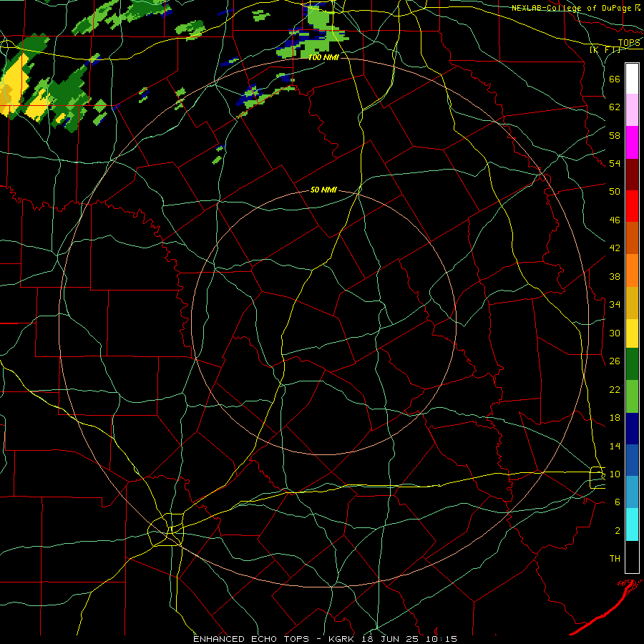This screenshot has height=644, width=644.
Task: Click the cyan legend swatch
Action: click(x=632, y=525)
